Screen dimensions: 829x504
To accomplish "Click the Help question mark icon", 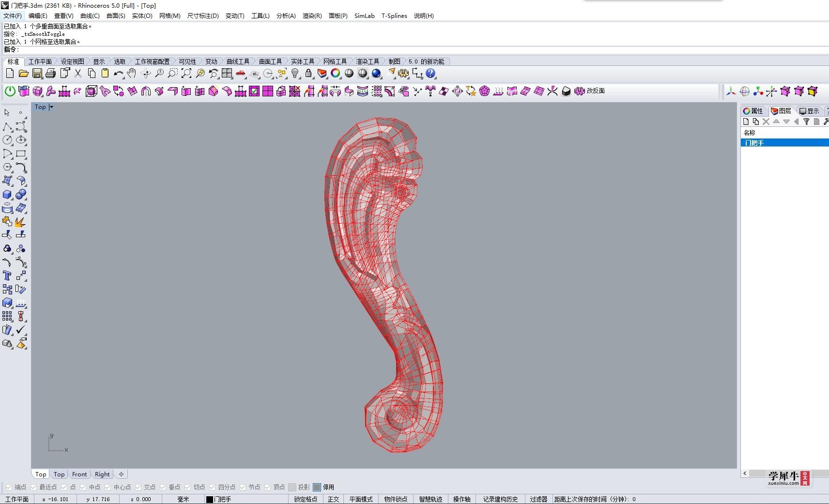I will click(430, 74).
